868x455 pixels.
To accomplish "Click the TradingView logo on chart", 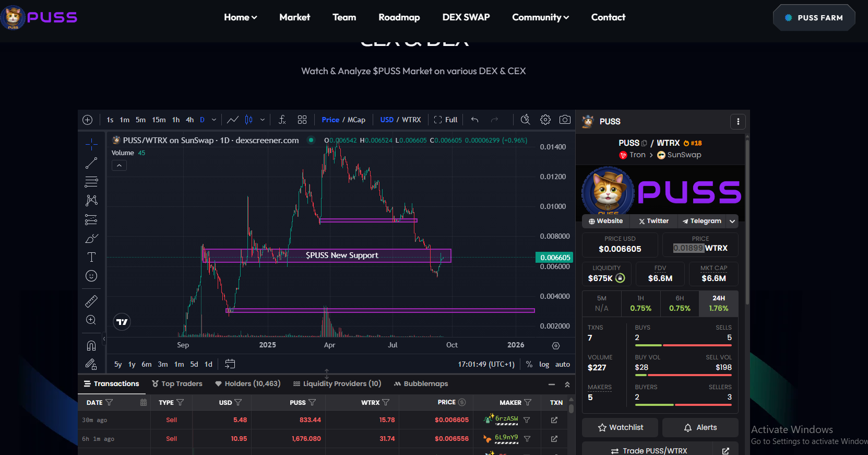I will click(x=122, y=322).
